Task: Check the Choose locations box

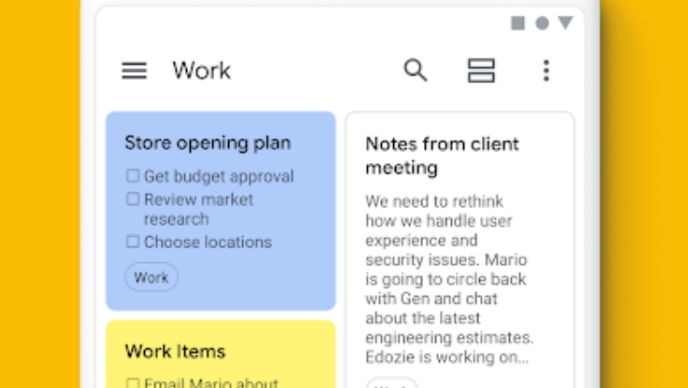Action: coord(133,242)
